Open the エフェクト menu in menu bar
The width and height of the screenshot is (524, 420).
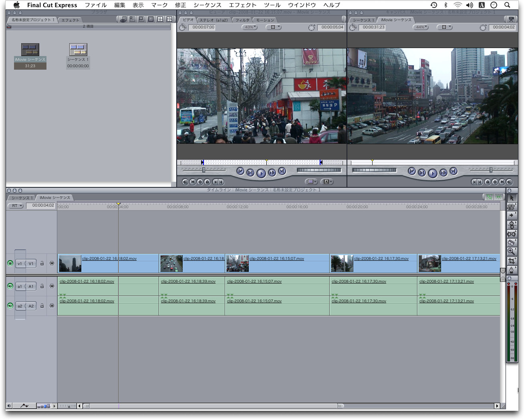click(242, 5)
